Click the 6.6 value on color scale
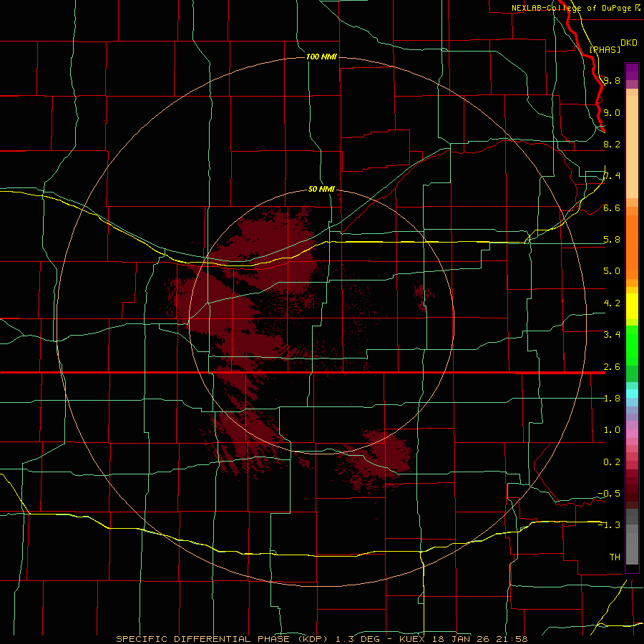644x644 pixels. tap(612, 208)
